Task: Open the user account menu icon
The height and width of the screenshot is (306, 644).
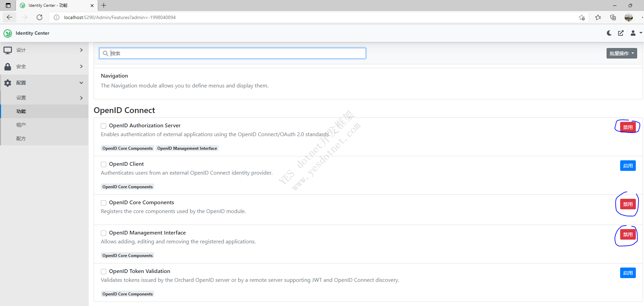Action: [635, 33]
